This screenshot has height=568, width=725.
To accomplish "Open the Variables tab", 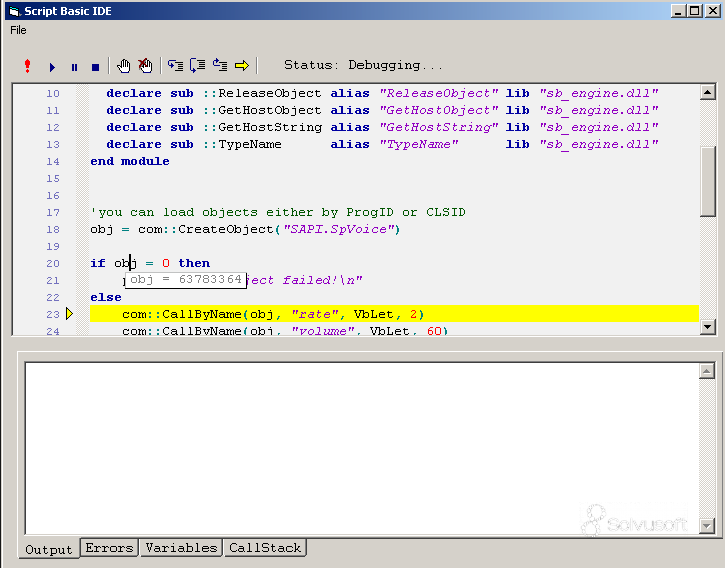I will (181, 548).
